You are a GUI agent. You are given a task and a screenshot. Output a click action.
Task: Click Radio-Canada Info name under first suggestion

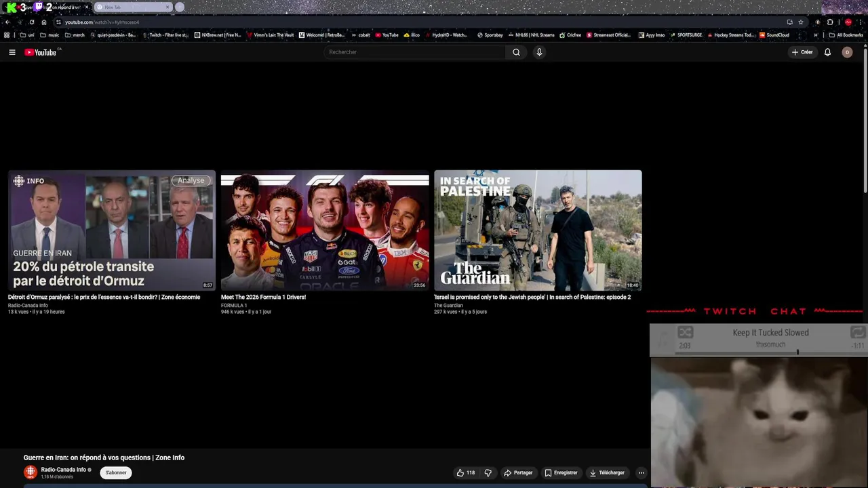[28, 306]
